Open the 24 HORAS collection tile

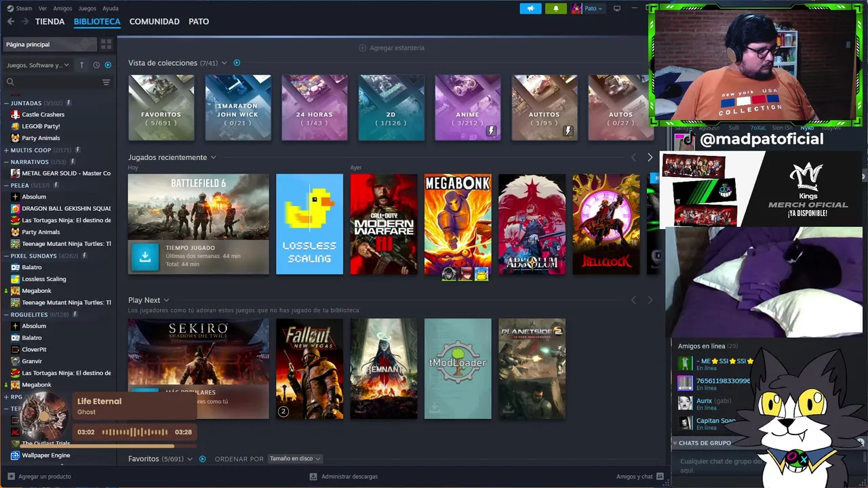point(315,108)
